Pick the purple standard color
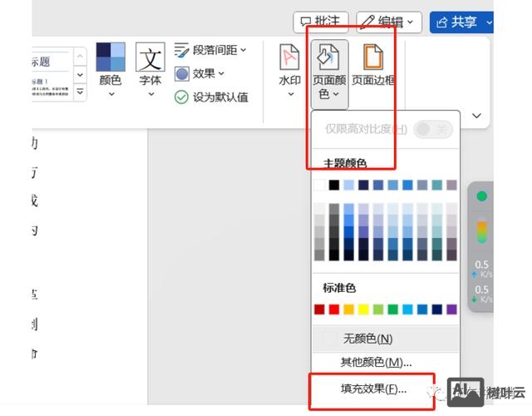 point(451,310)
